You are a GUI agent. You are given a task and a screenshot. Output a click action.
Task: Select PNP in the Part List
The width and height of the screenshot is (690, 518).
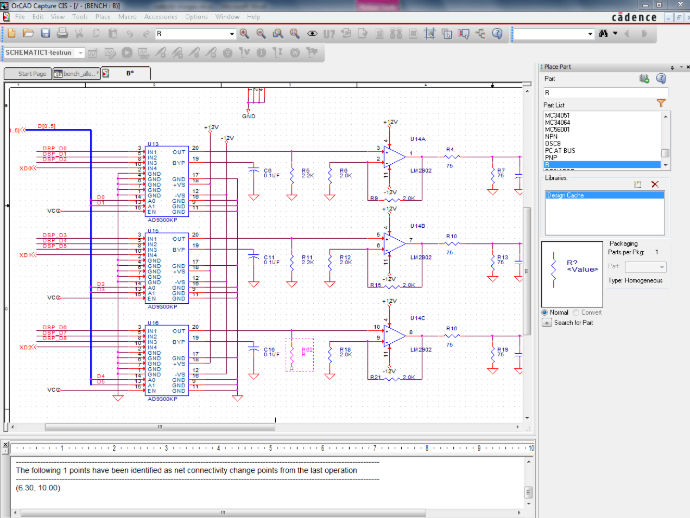tap(602, 157)
